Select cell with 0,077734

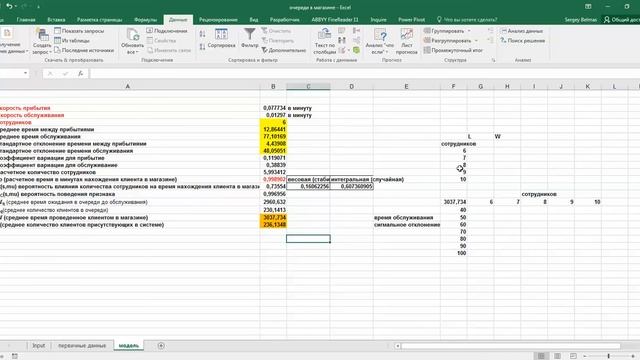(x=273, y=108)
